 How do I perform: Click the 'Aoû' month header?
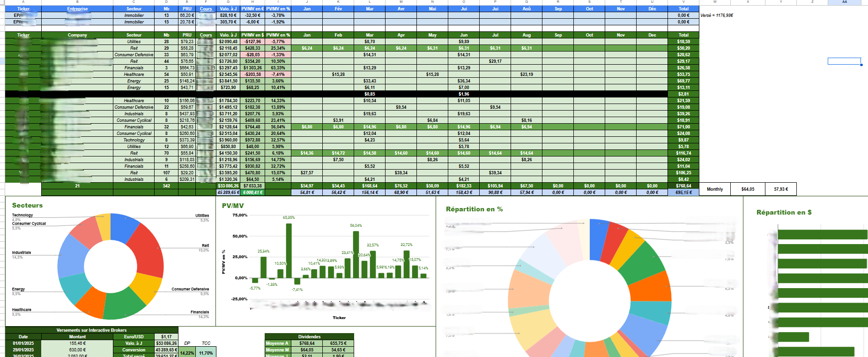click(527, 9)
